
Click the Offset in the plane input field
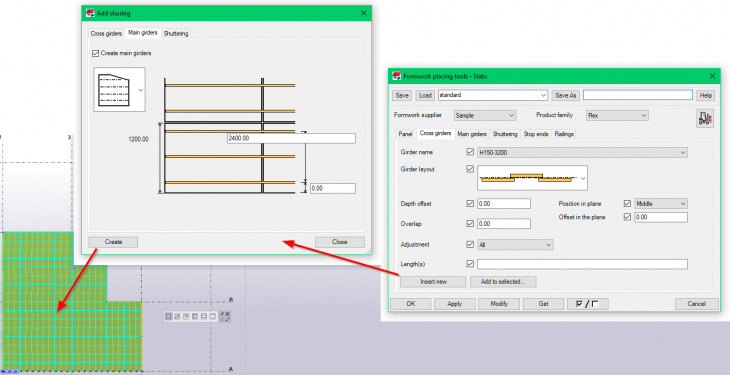(661, 217)
